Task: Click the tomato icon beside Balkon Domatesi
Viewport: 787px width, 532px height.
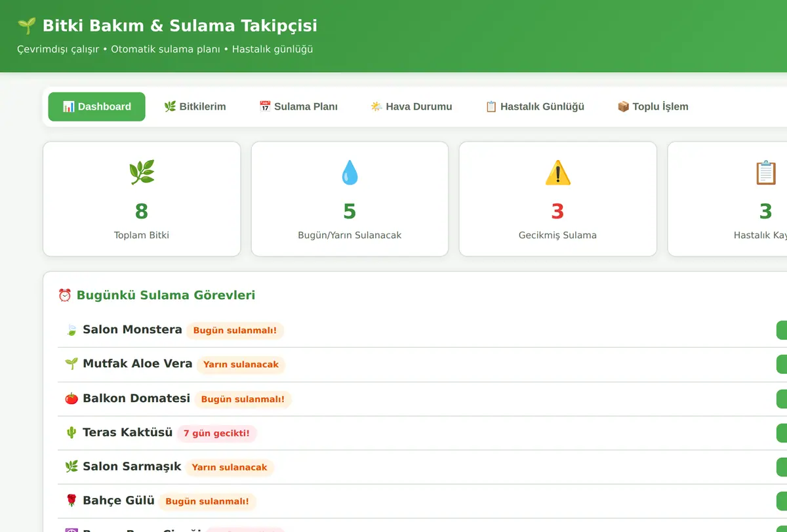Action: point(71,398)
